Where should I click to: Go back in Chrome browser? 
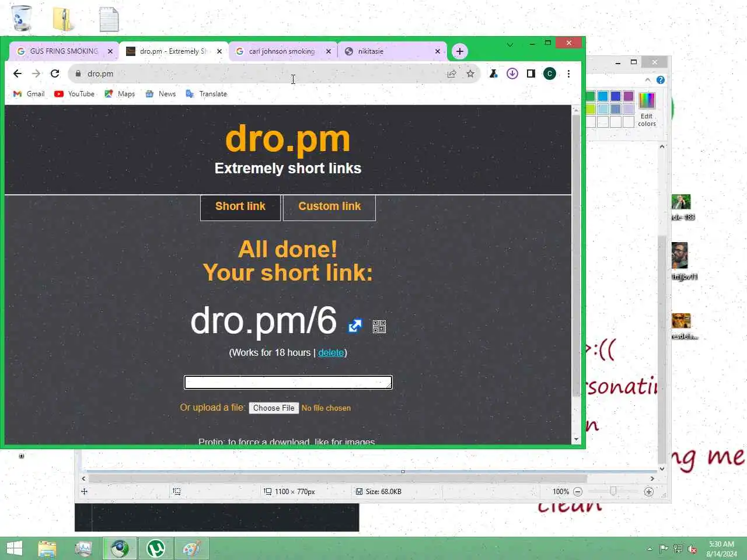coord(18,73)
